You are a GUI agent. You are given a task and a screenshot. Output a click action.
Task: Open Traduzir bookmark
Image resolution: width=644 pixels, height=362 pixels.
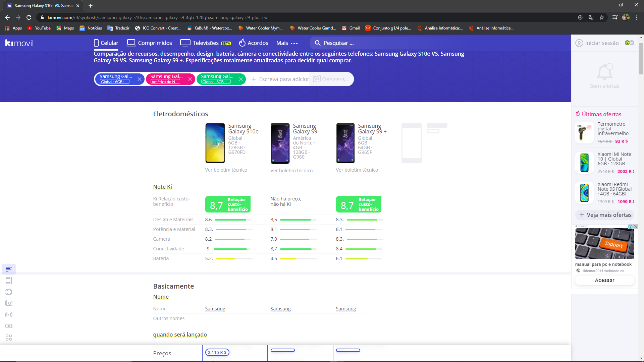coord(118,28)
